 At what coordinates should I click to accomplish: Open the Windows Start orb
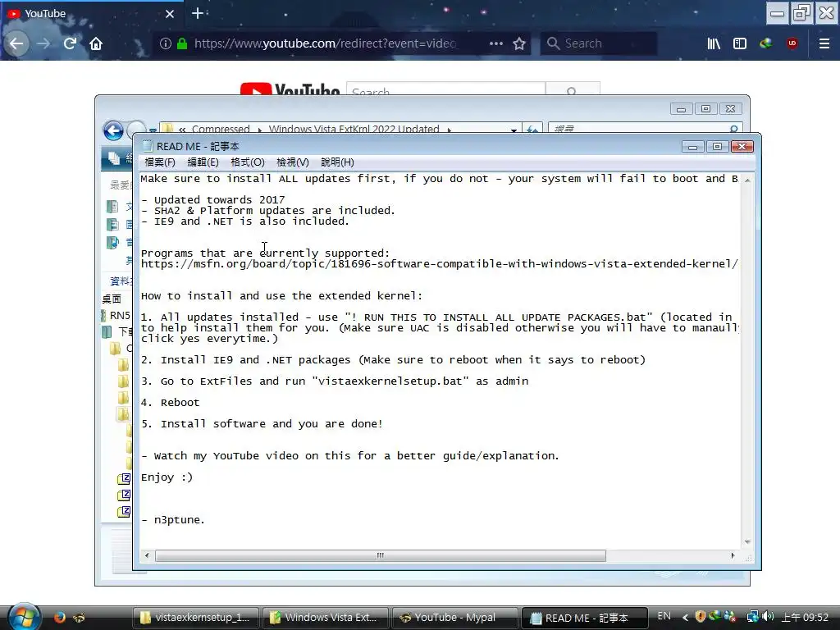24,616
